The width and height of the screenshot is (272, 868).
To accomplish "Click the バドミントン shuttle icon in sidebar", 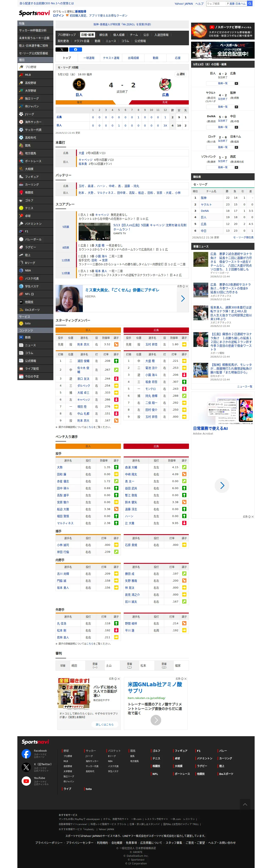I will click(x=21, y=224).
